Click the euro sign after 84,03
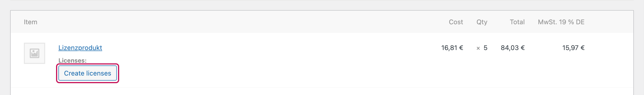Screen dimensions: 644x95 (522, 48)
